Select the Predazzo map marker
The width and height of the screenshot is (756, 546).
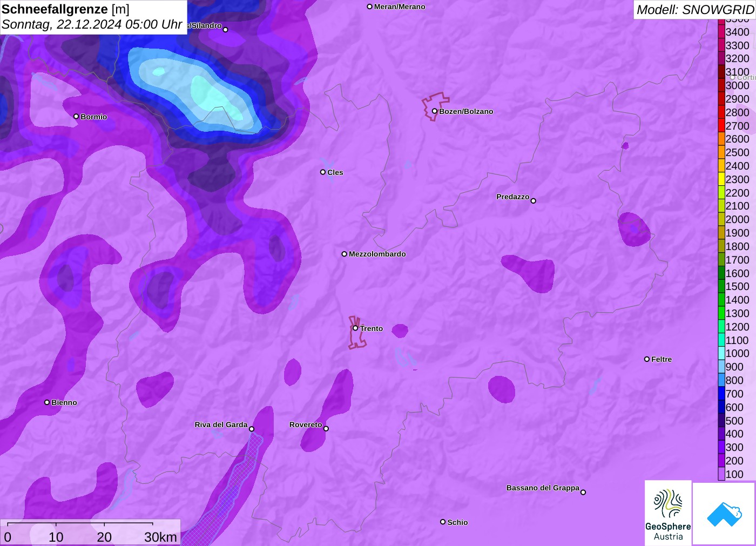click(x=534, y=201)
